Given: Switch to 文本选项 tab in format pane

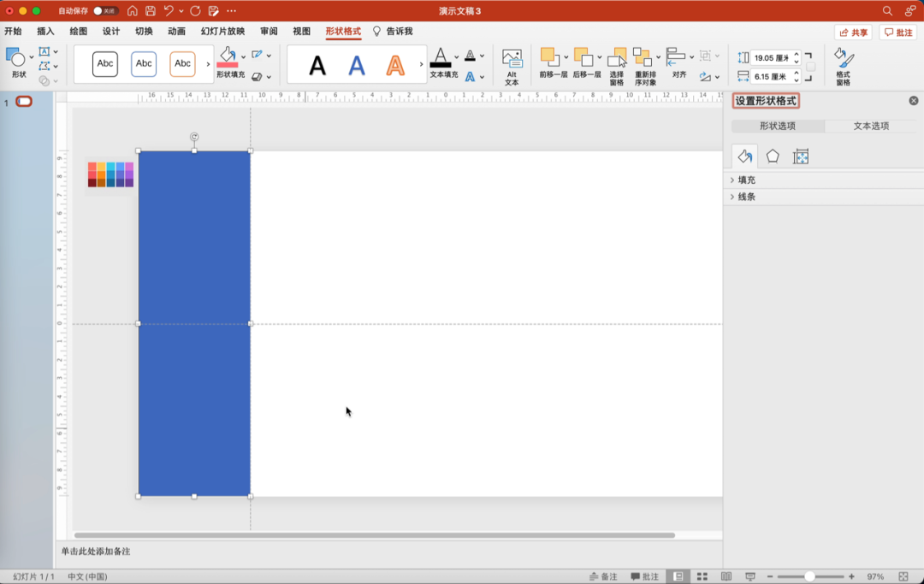Looking at the screenshot, I should pyautogui.click(x=871, y=126).
